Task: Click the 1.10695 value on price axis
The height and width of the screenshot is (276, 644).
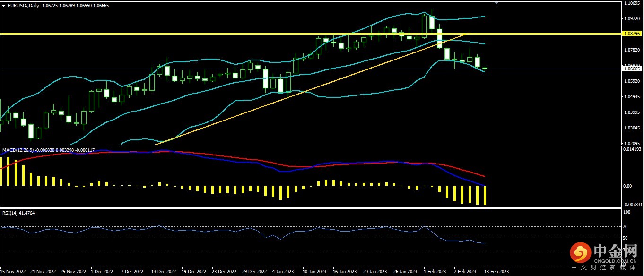Action: click(631, 3)
